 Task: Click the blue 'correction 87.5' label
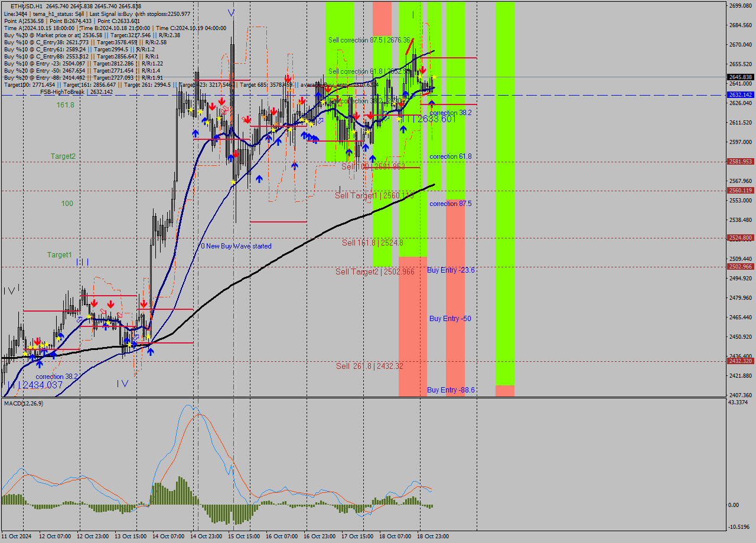tap(450, 204)
